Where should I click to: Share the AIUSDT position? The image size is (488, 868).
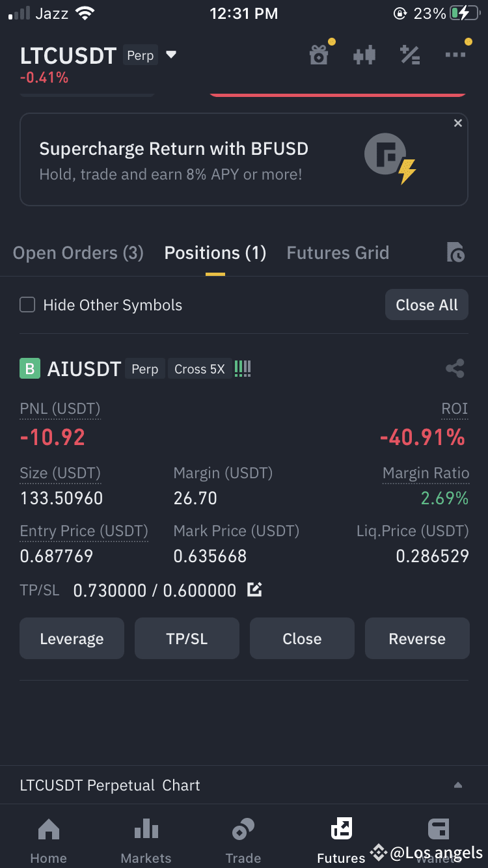pos(455,368)
